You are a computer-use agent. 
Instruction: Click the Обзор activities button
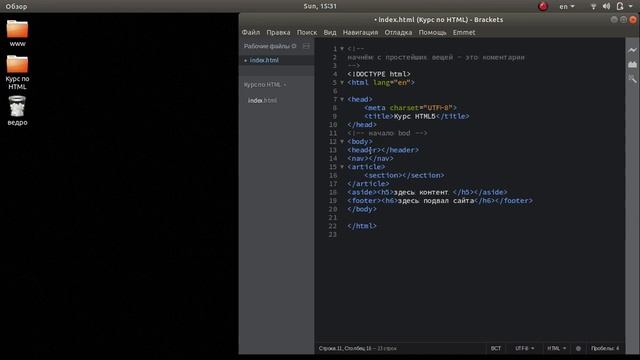[16, 7]
